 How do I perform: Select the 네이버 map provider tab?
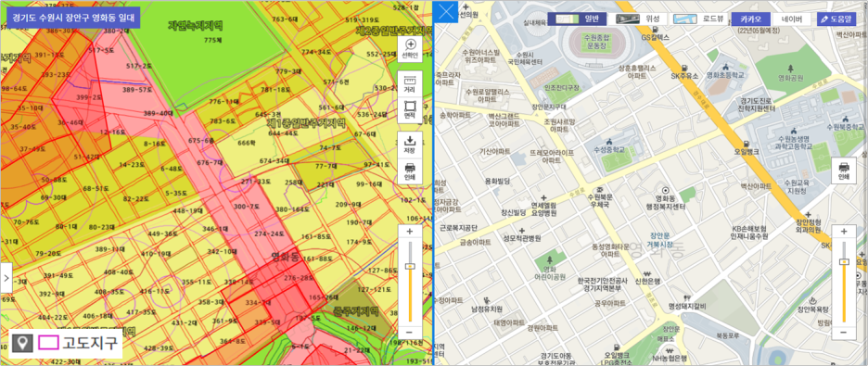(792, 19)
